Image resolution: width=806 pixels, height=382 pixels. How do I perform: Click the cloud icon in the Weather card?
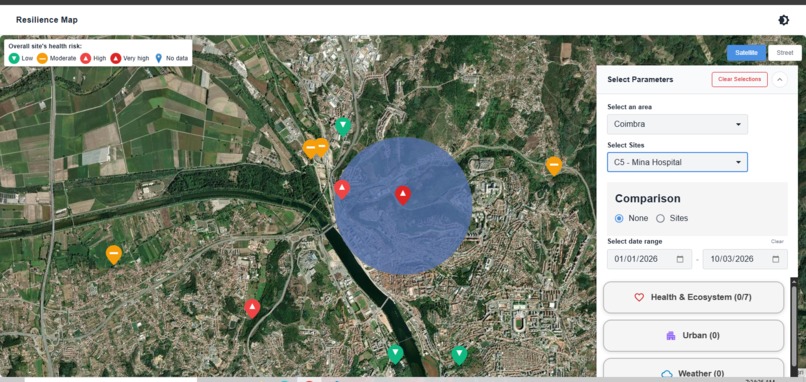click(x=667, y=374)
